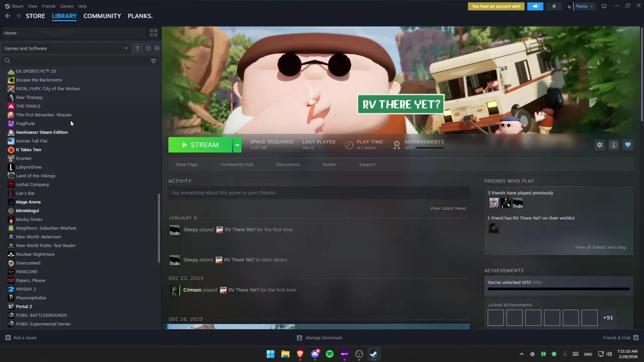Open Spotify from taskbar

(330, 354)
